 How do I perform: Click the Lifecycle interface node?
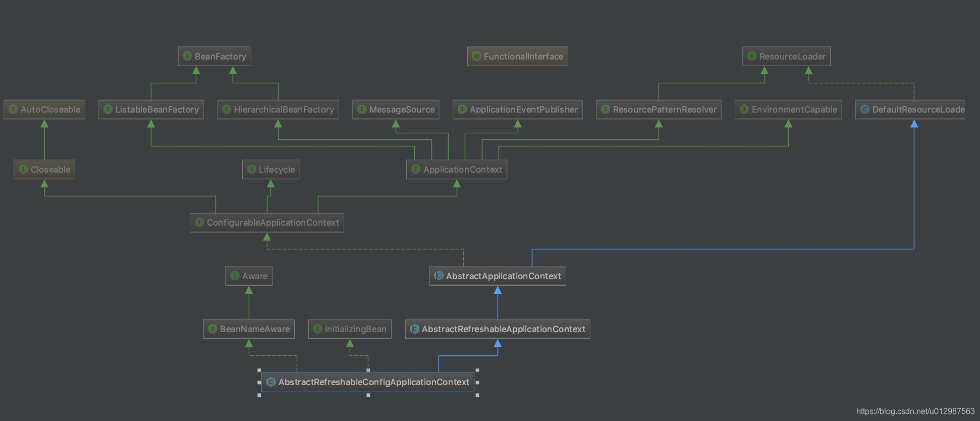(x=270, y=170)
